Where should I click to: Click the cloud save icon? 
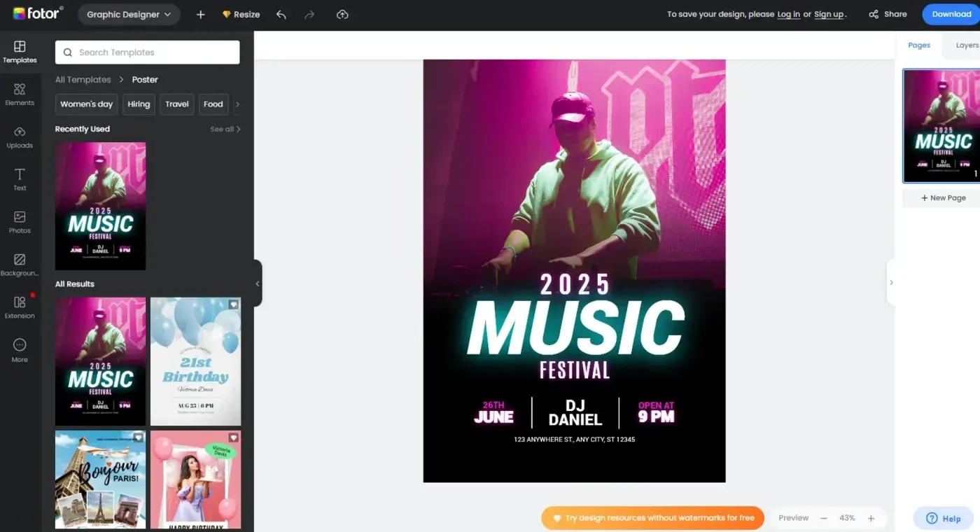click(x=342, y=14)
